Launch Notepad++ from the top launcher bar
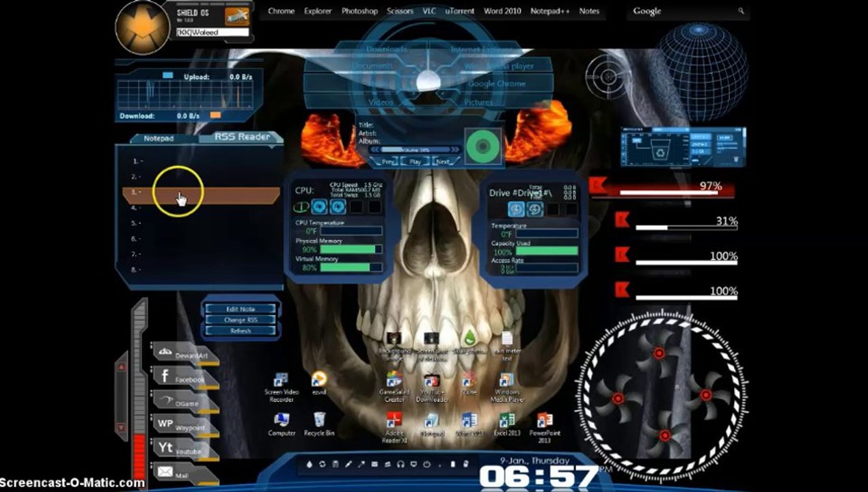 551,11
